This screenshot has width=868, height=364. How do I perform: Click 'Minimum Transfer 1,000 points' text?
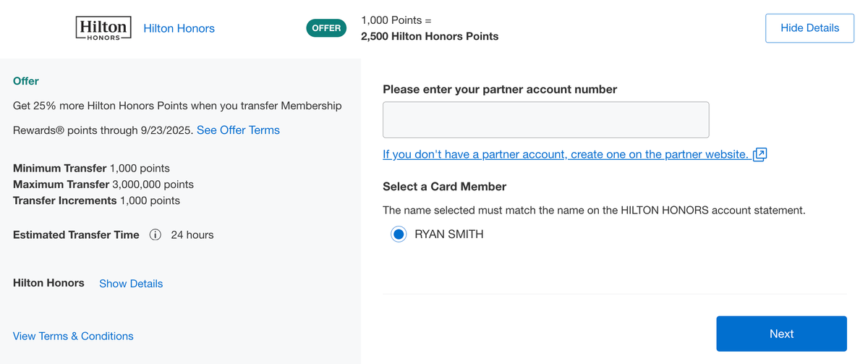point(92,169)
